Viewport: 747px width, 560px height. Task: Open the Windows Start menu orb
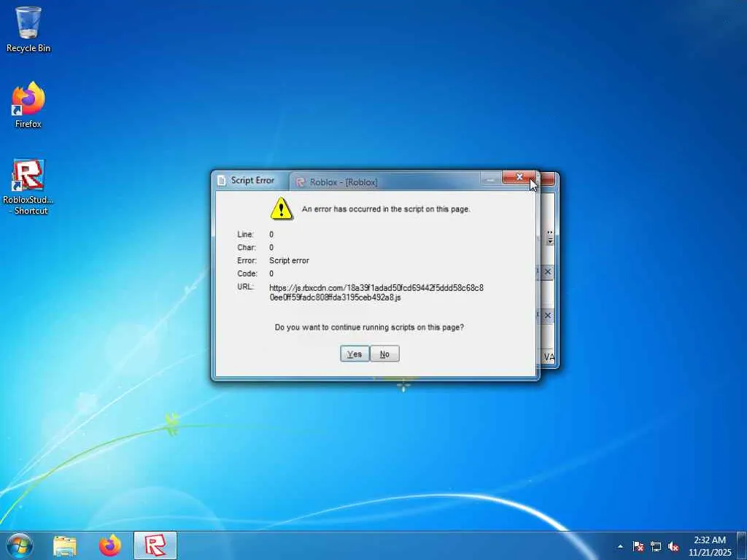click(20, 545)
